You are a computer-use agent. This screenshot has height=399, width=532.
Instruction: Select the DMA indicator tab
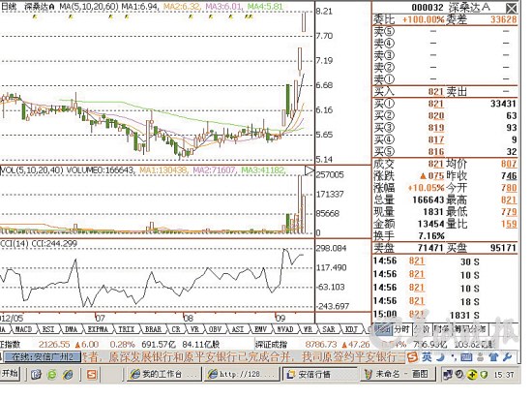[x=71, y=329]
